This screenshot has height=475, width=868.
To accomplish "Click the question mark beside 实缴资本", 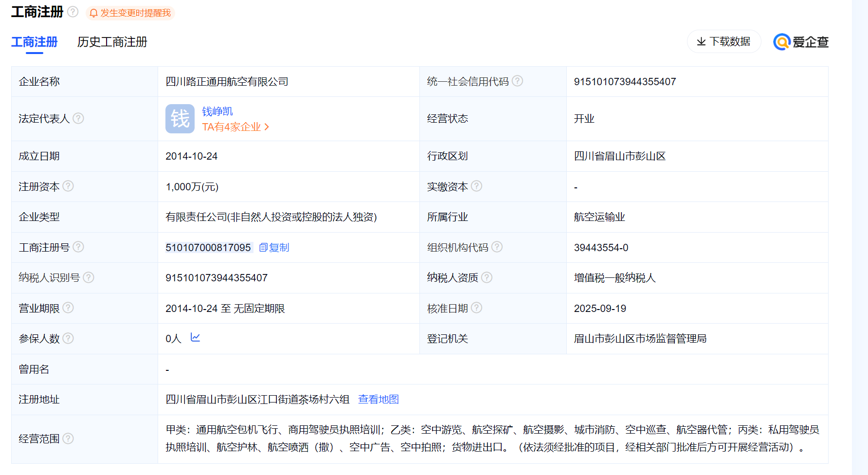I will pyautogui.click(x=477, y=186).
